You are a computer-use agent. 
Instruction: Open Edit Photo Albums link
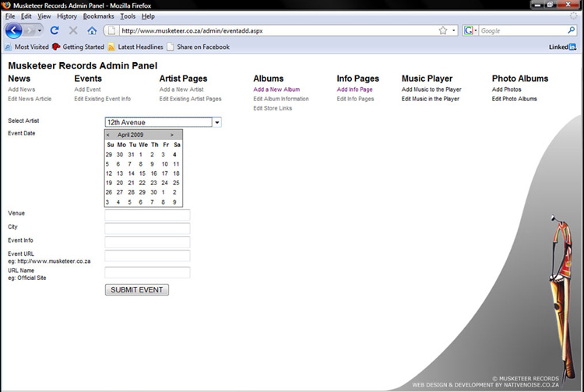[515, 99]
